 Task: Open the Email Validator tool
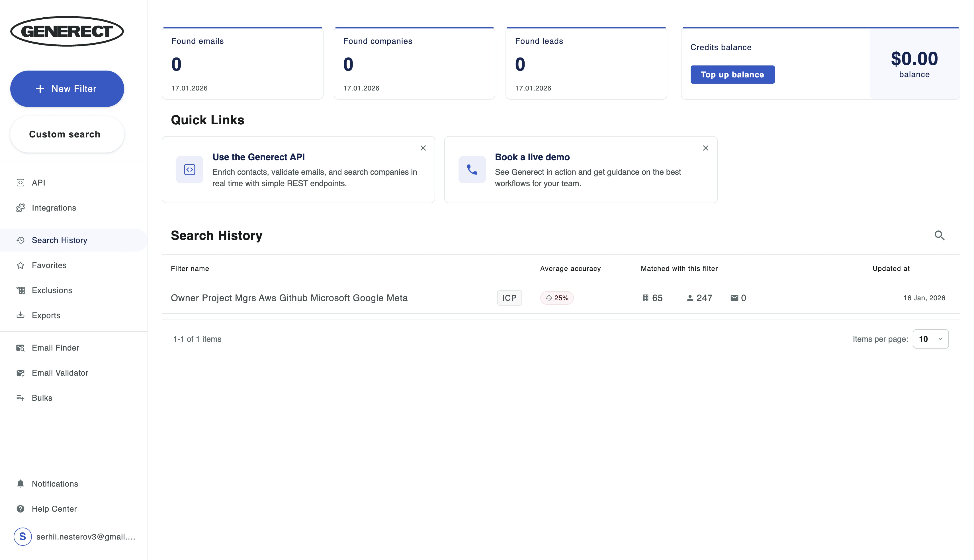(x=60, y=372)
